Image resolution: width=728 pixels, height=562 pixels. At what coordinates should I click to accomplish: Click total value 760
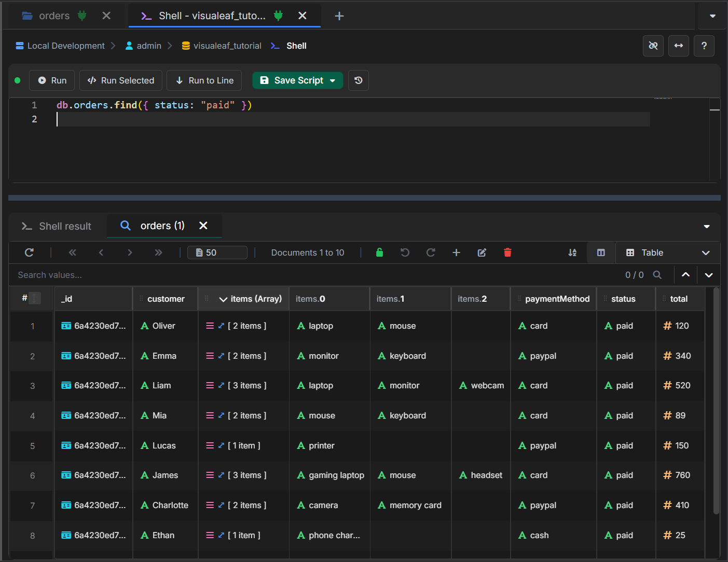[680, 475]
